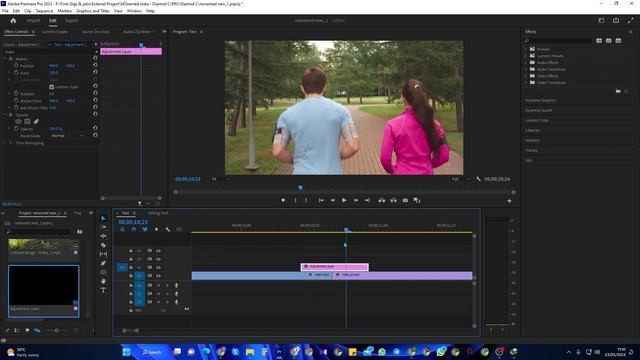The image size is (640, 360).
Task: Choose the free draw bezier mask pen
Action: point(36,121)
